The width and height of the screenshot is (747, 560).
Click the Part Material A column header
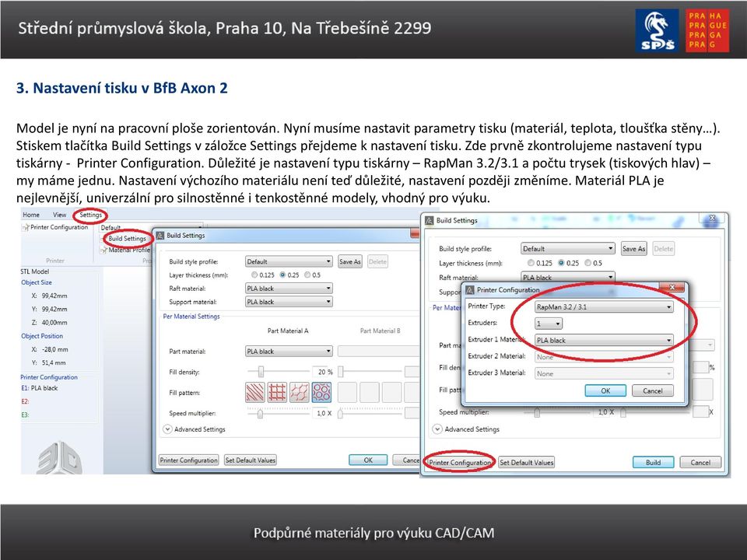pyautogui.click(x=288, y=331)
